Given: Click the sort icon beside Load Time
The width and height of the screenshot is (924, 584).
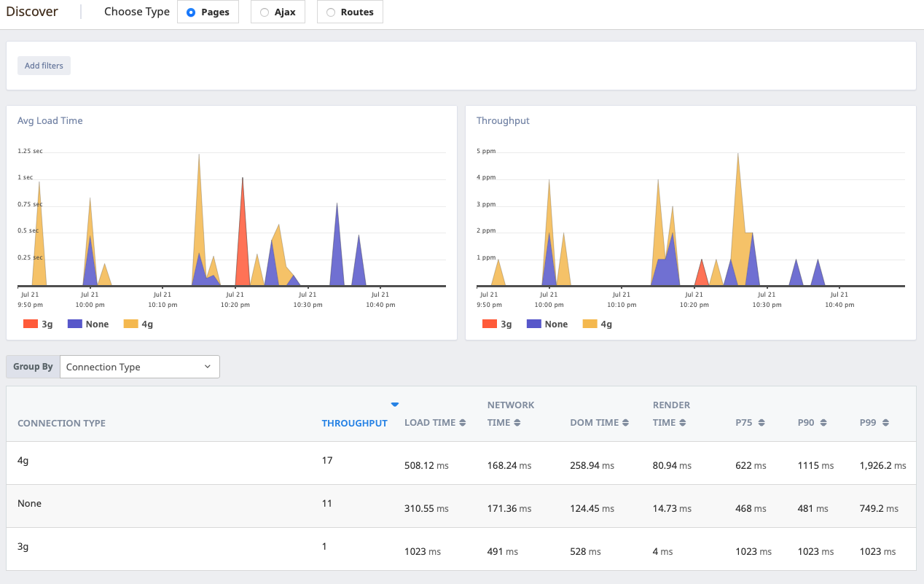Looking at the screenshot, I should coord(462,423).
